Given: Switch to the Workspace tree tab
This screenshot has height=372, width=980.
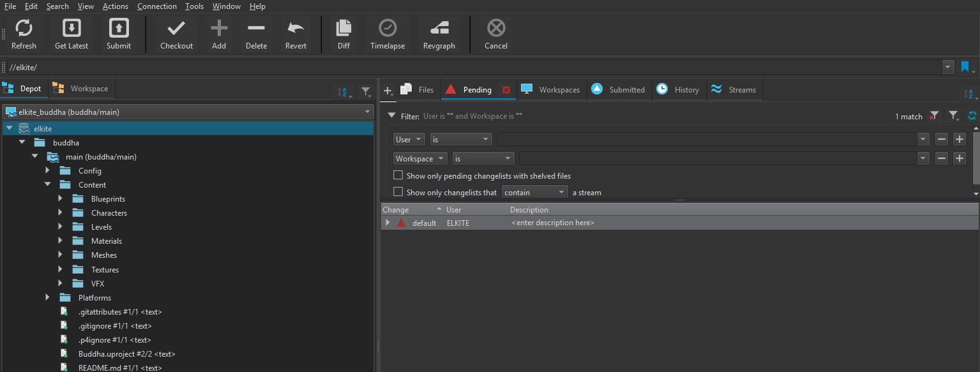Looking at the screenshot, I should pyautogui.click(x=81, y=89).
